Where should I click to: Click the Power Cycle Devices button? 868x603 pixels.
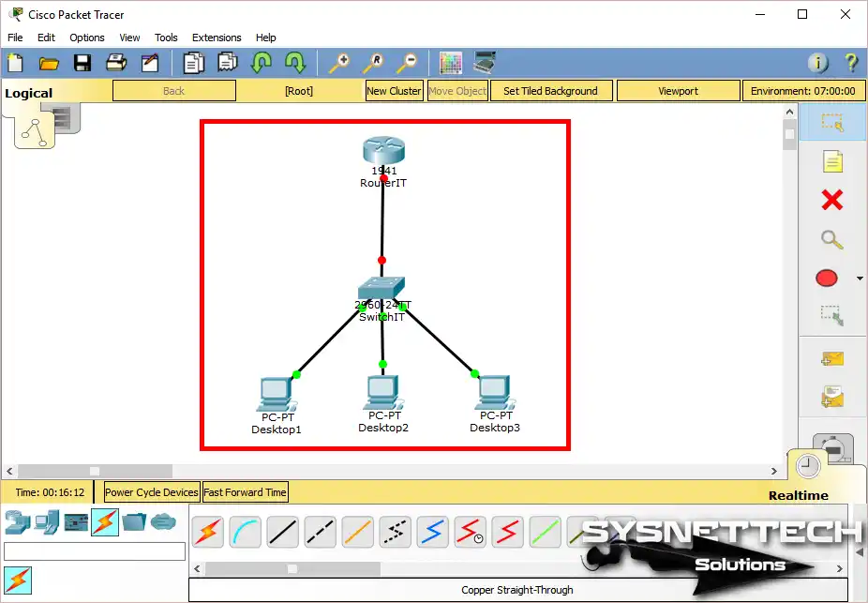pos(152,492)
